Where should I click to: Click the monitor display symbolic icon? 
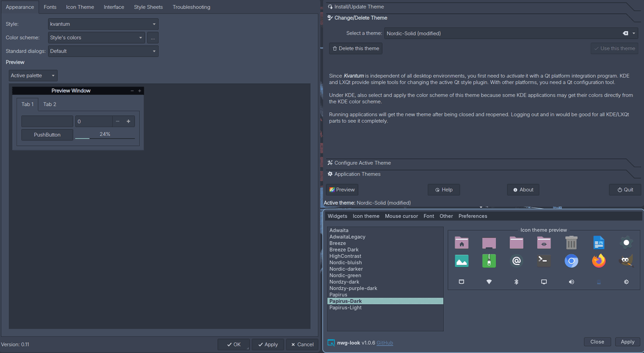pos(544,282)
